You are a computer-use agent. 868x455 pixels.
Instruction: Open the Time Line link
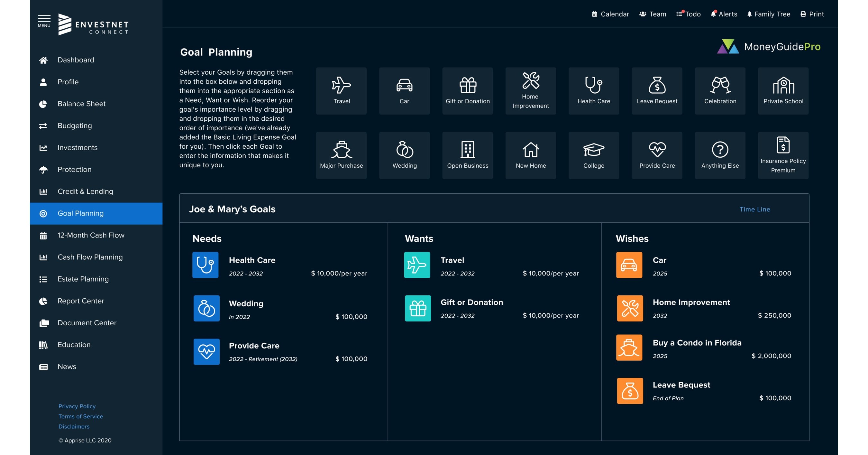coord(754,209)
